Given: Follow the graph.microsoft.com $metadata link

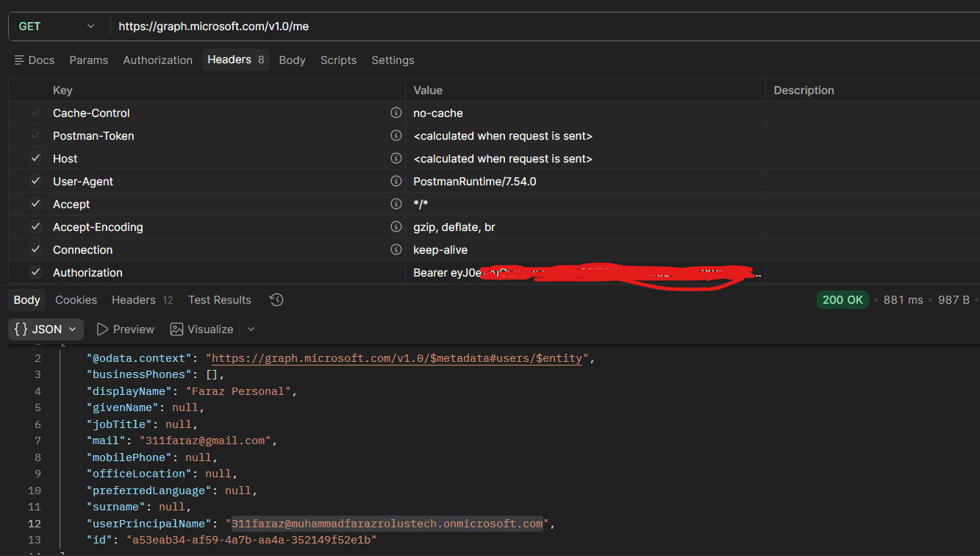Looking at the screenshot, I should click(x=398, y=359).
